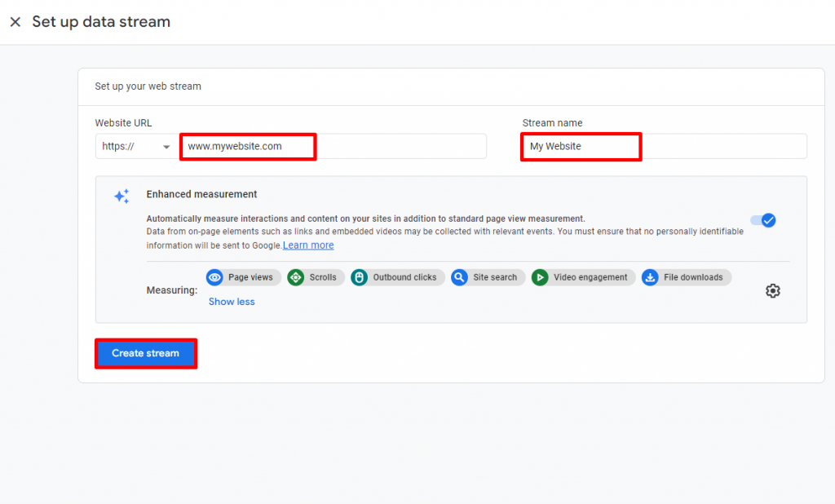The width and height of the screenshot is (835, 504).
Task: Select the Page views chip
Action: (x=243, y=277)
